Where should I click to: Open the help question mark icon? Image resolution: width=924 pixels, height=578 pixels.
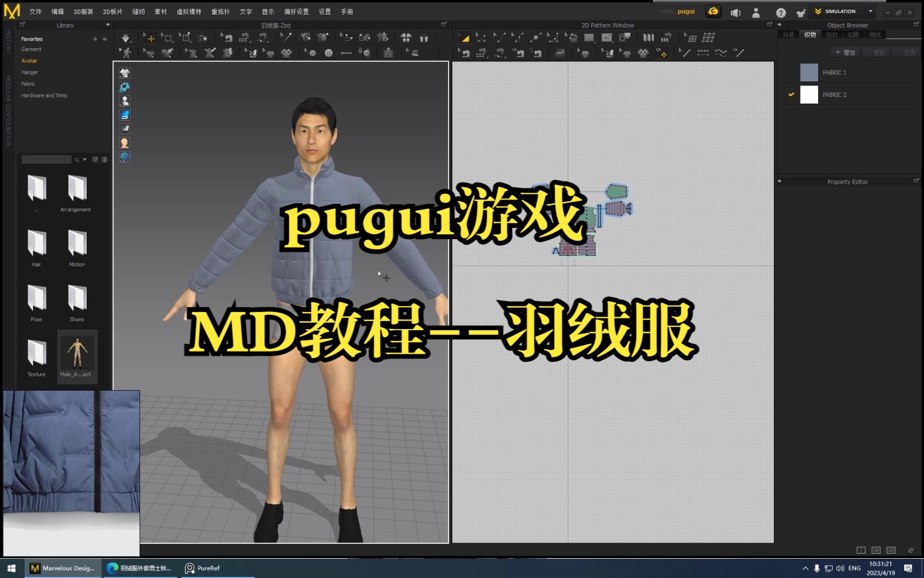(x=781, y=12)
